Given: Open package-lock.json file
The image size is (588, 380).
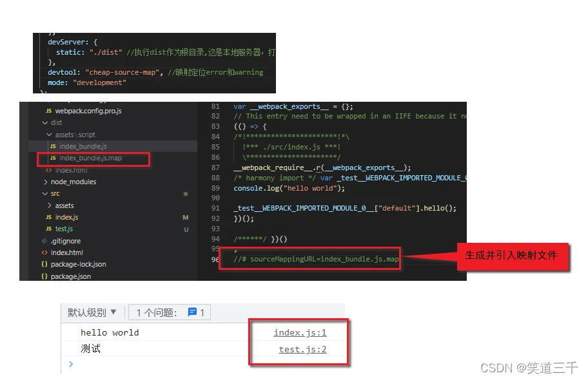Looking at the screenshot, I should coord(79,264).
